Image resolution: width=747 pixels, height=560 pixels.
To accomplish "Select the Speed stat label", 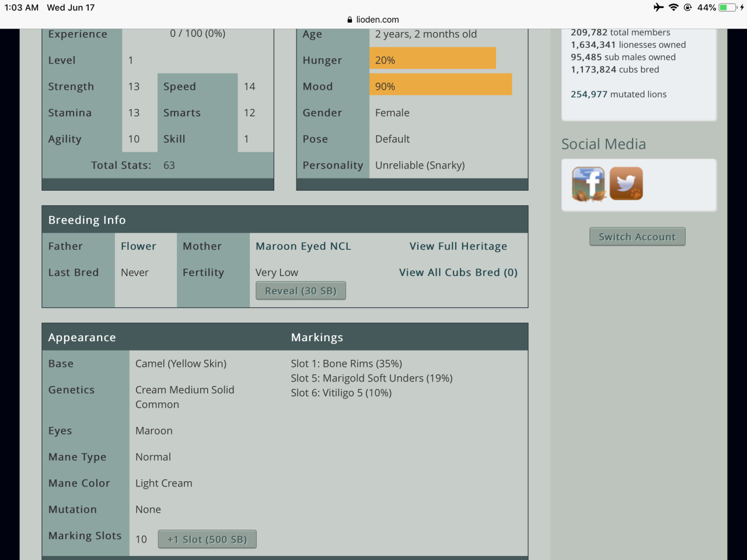I will (x=180, y=86).
